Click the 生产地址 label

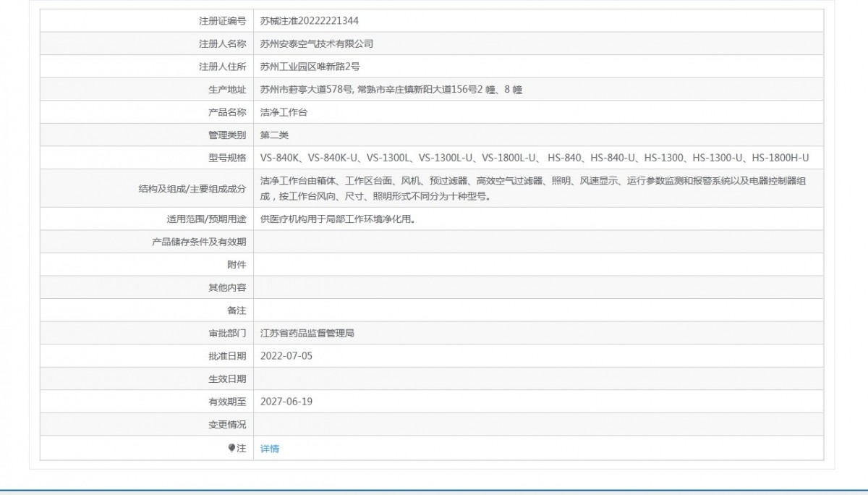227,90
